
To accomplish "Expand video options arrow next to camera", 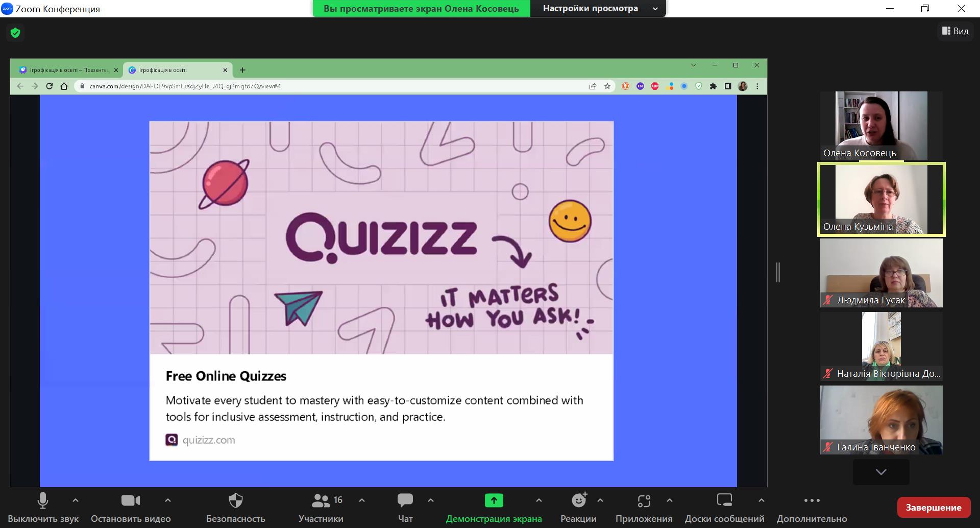I will (x=168, y=500).
